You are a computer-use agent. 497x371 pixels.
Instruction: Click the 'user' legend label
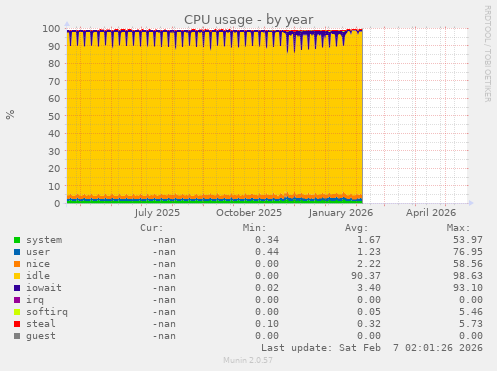38,252
